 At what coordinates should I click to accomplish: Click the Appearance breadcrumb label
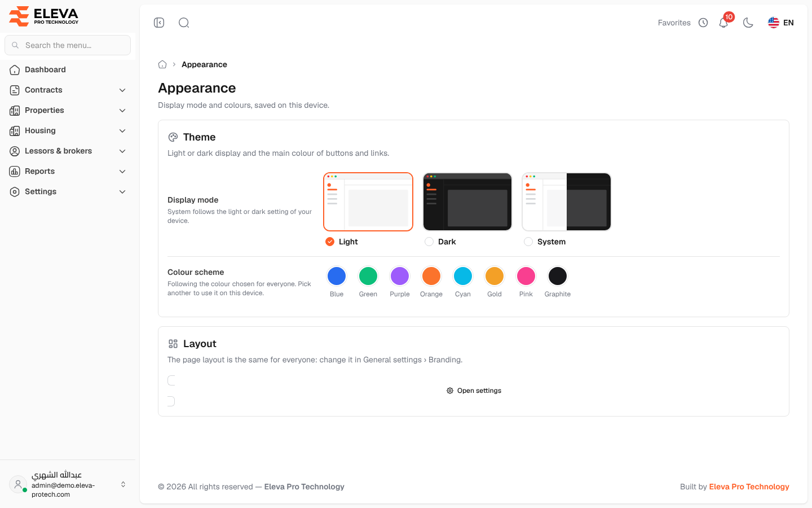click(x=204, y=64)
